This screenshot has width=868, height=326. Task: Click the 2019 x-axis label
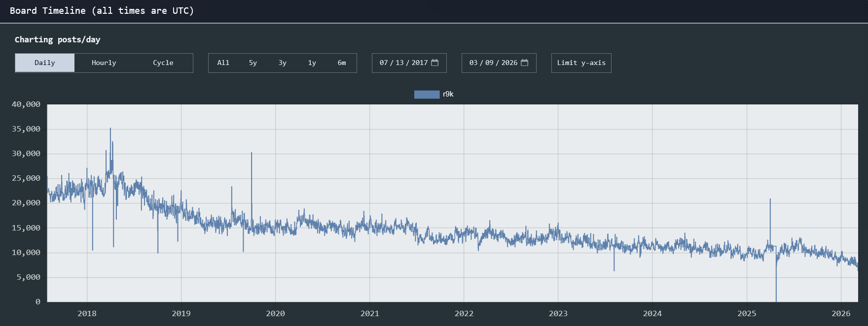[181, 313]
